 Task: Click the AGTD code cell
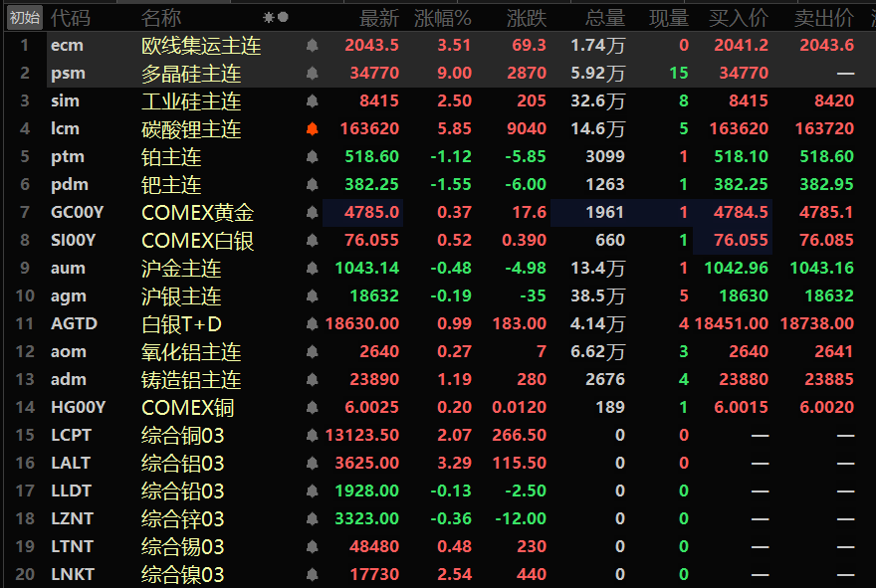74,324
